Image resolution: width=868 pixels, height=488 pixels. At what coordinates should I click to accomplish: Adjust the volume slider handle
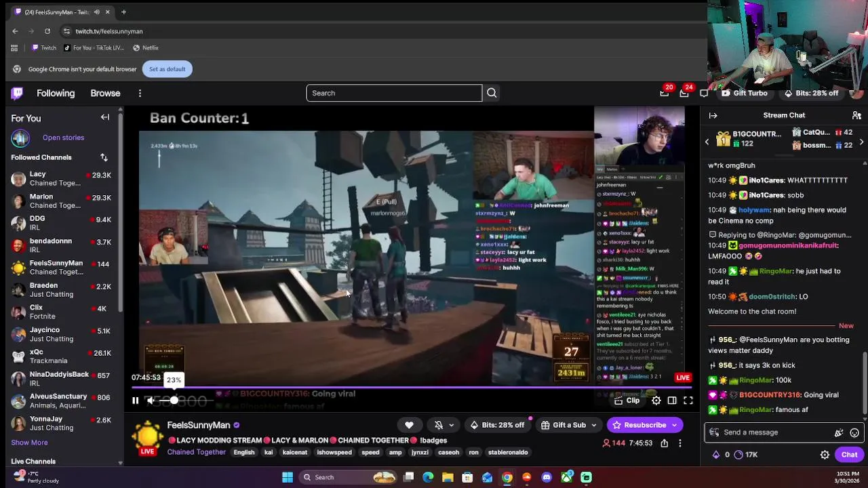pos(174,401)
